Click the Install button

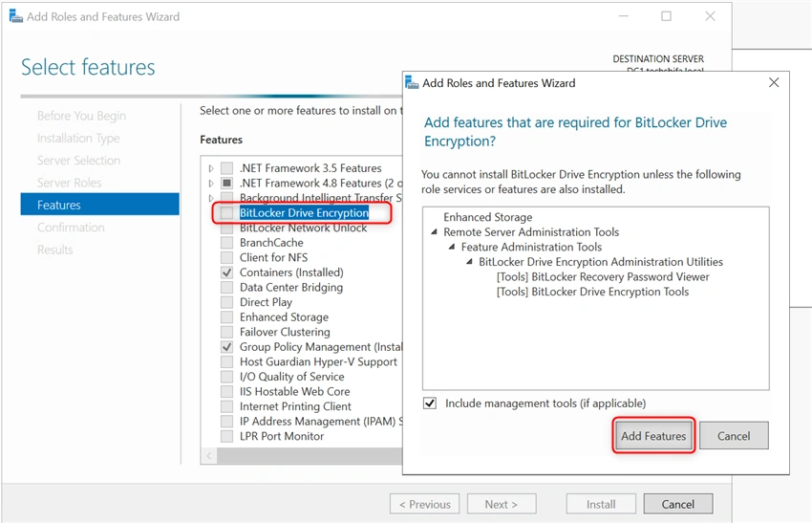pos(601,504)
